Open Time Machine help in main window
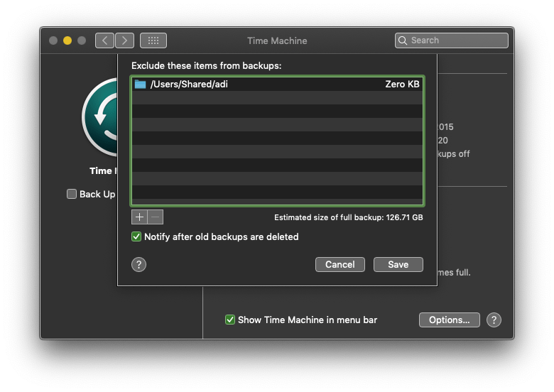The image size is (554, 392). pos(494,320)
